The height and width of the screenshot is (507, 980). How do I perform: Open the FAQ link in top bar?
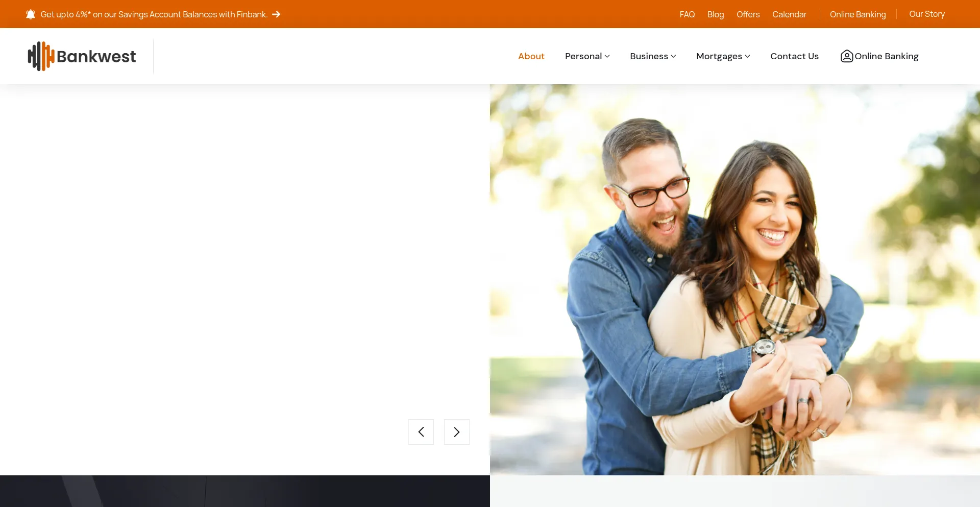tap(687, 14)
